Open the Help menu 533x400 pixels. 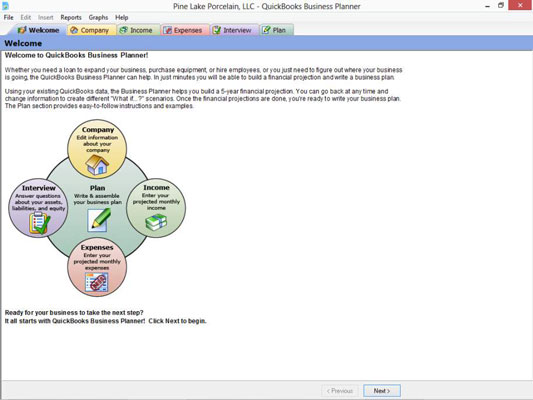[x=121, y=17]
